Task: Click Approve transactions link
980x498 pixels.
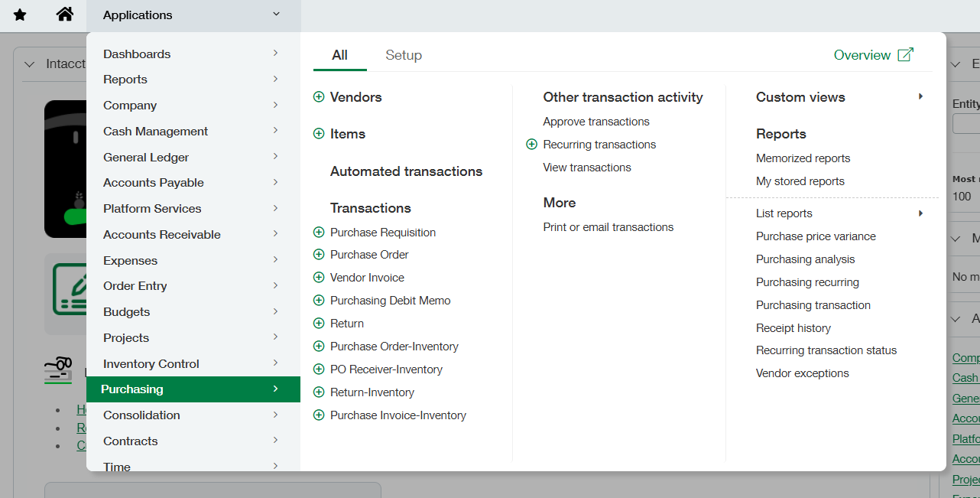Action: tap(595, 122)
